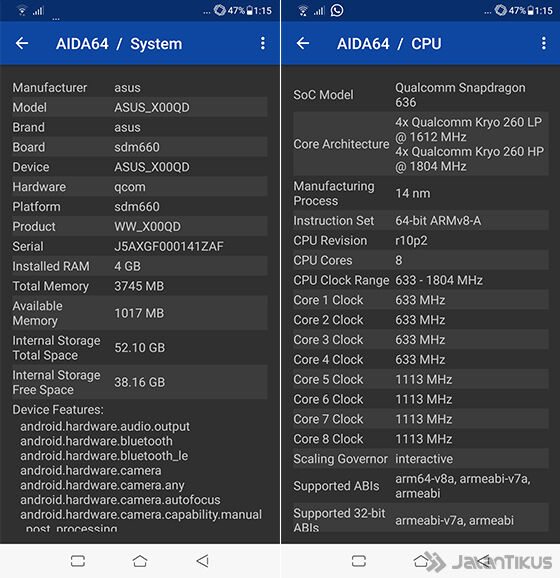Select Total Memory value 3745 MB
560x578 pixels.
point(139,286)
